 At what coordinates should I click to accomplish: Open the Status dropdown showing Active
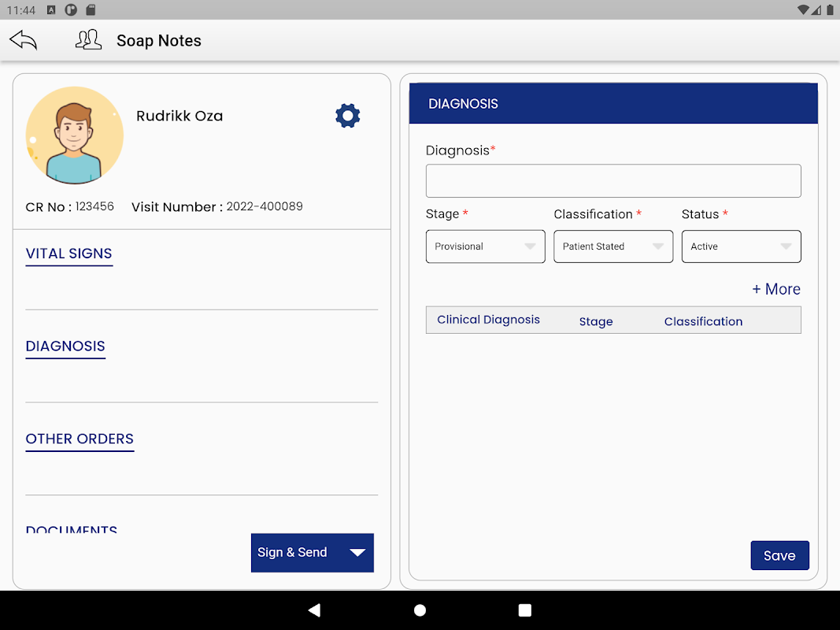click(x=741, y=246)
